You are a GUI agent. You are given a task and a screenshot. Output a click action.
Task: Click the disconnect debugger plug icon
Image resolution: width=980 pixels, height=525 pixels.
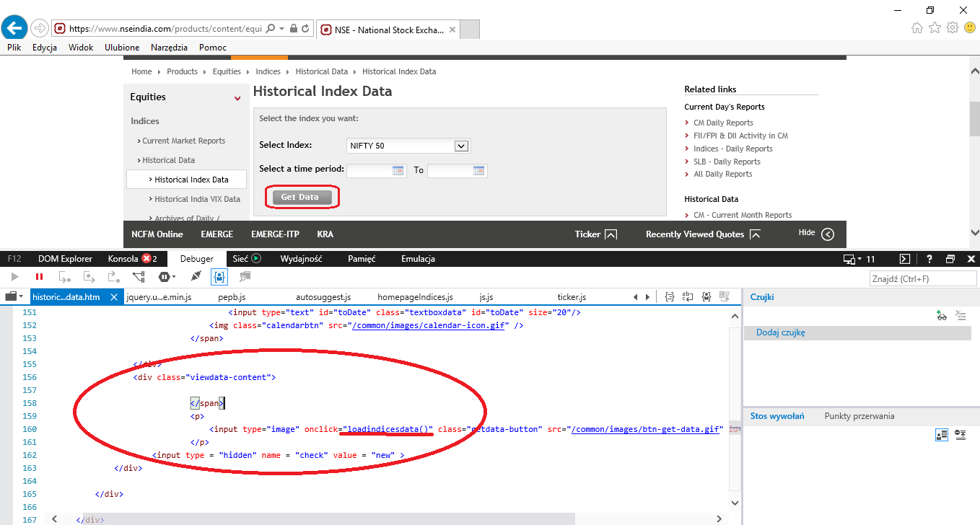[195, 277]
